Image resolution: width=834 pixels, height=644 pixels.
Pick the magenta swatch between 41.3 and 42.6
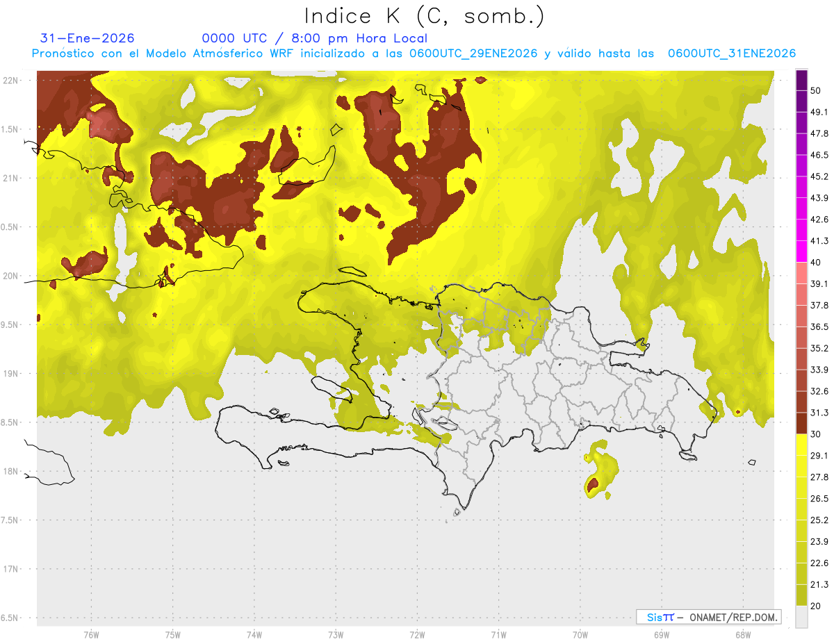tap(801, 230)
